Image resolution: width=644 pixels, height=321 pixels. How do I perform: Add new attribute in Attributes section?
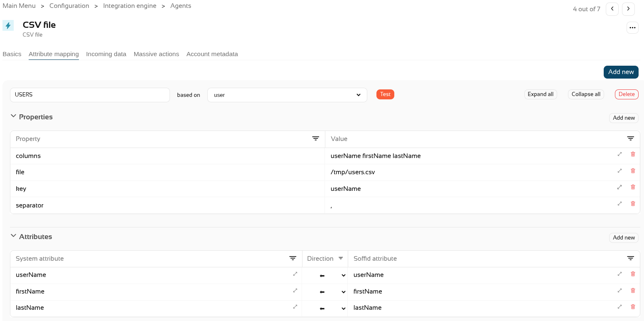[x=624, y=238]
